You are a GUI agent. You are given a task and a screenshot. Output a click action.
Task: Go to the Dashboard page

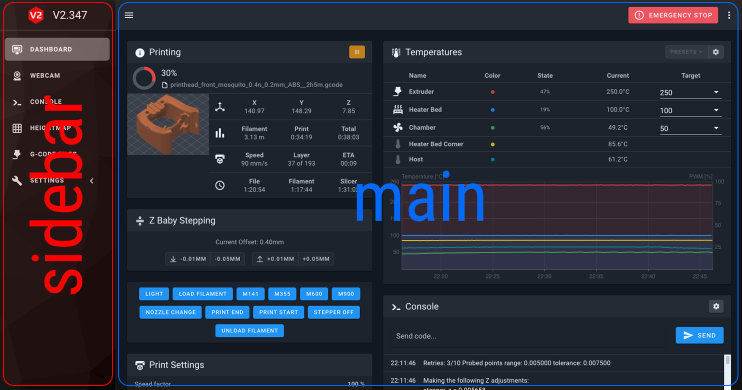click(57, 49)
